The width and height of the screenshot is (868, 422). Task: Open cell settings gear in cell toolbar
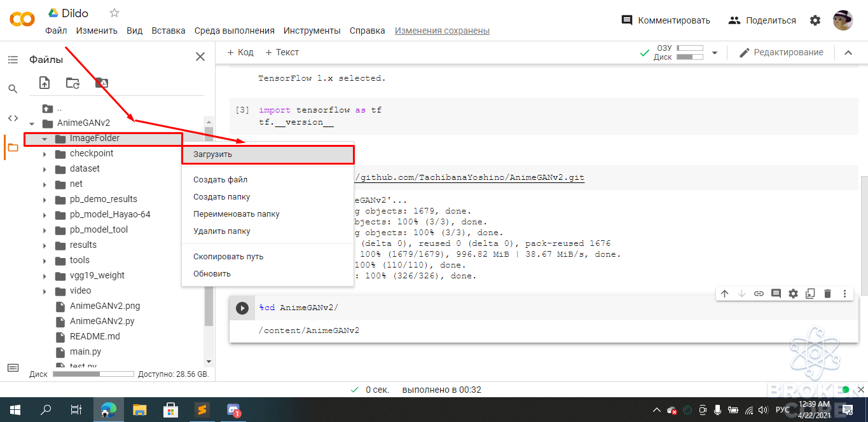793,294
